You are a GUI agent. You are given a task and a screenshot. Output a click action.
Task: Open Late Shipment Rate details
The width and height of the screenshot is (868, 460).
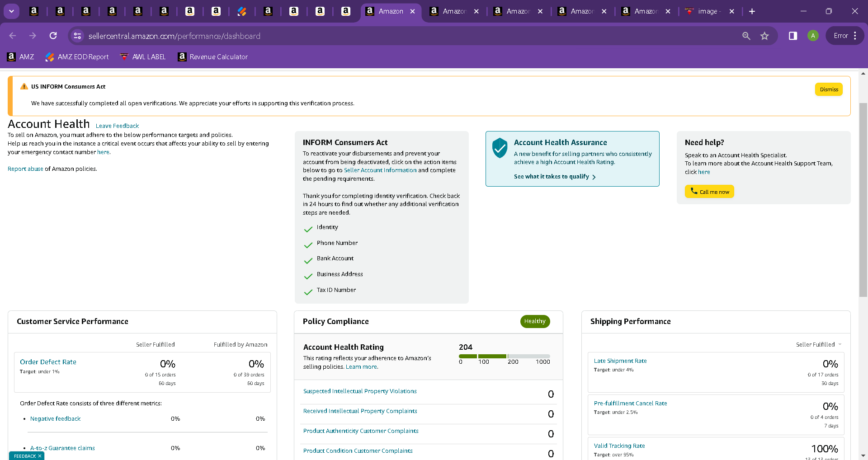620,361
